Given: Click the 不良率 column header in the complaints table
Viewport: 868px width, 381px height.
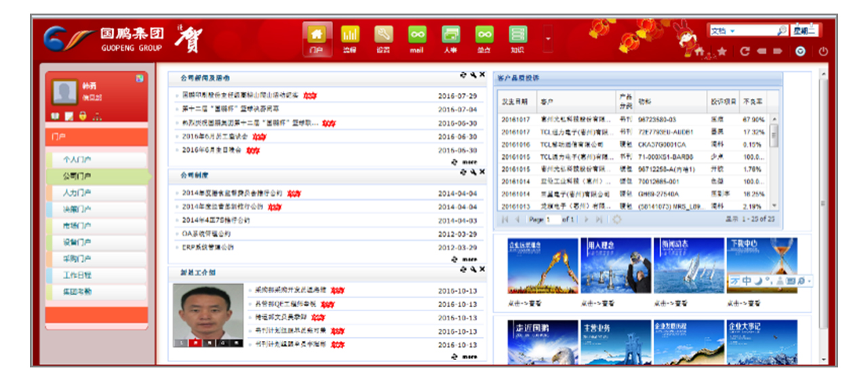Looking at the screenshot, I should point(753,101).
